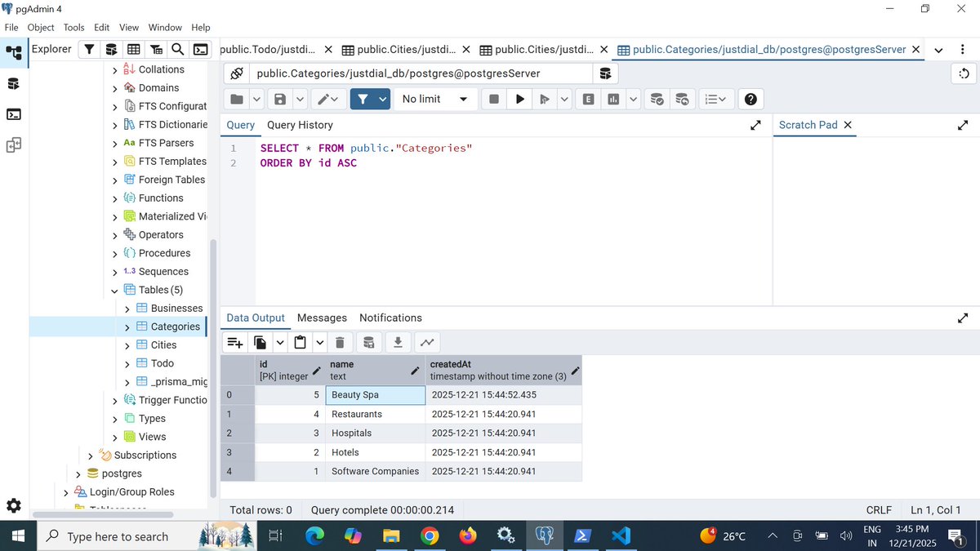Click the Save Data Changes icon
980x551 pixels.
(x=369, y=342)
